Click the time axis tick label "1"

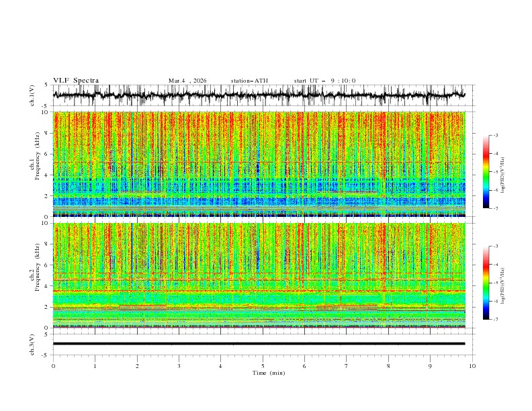[95, 366]
